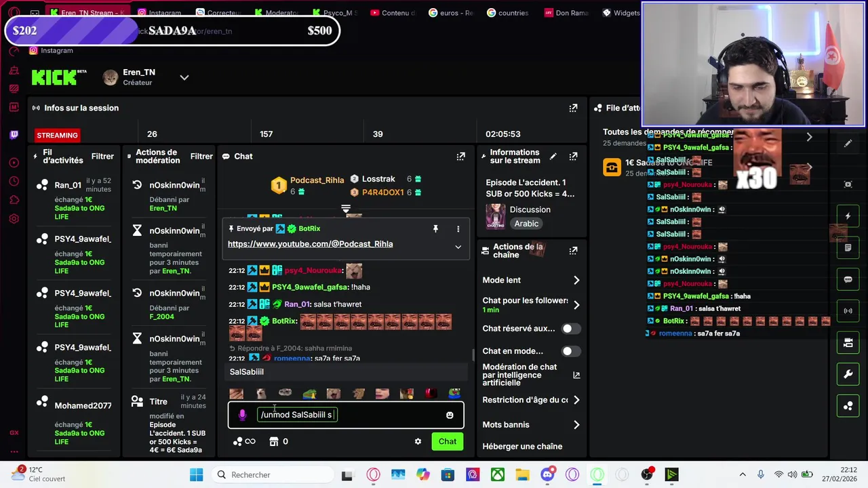Click the microphone icon in chat input
The width and height of the screenshot is (868, 488).
242,415
